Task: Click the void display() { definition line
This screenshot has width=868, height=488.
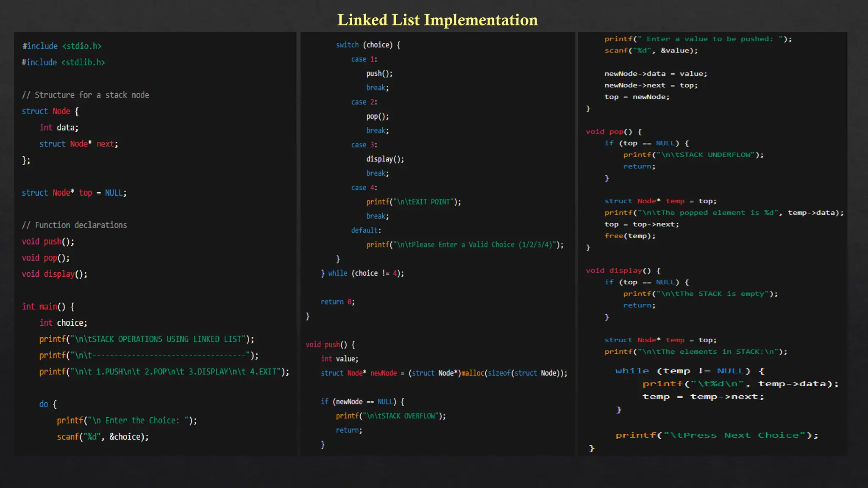Action: tap(623, 271)
